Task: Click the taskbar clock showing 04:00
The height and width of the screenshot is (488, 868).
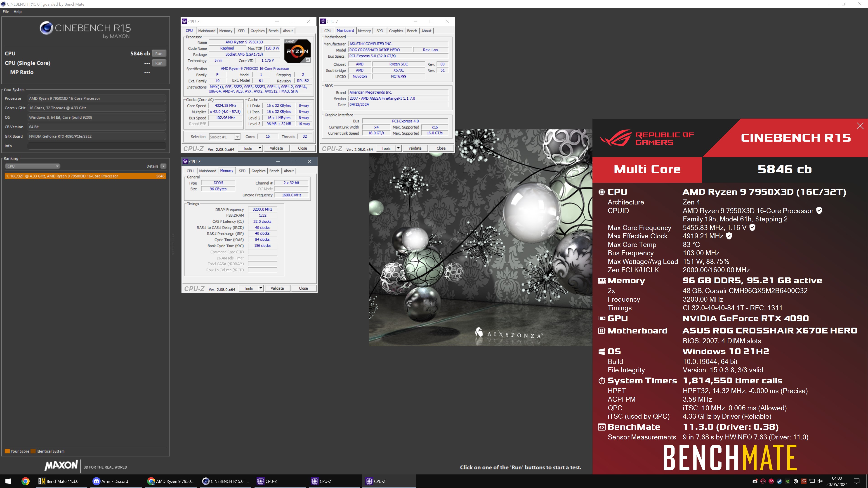Action: pos(837,481)
